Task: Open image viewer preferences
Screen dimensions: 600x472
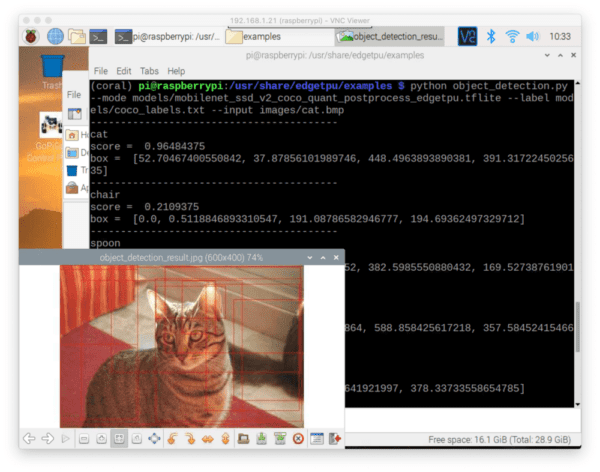Action: [316, 438]
